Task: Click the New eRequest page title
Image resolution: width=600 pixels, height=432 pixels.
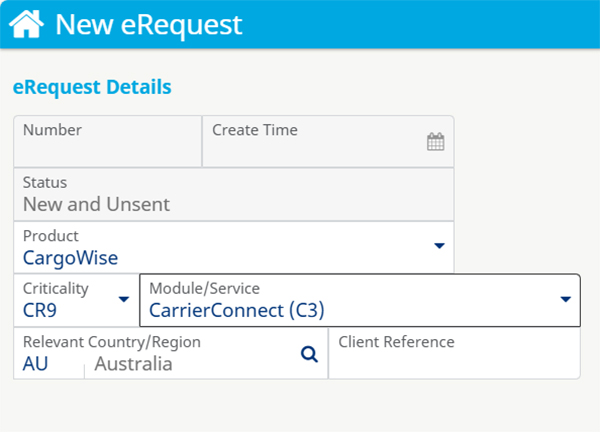Action: coord(149,25)
